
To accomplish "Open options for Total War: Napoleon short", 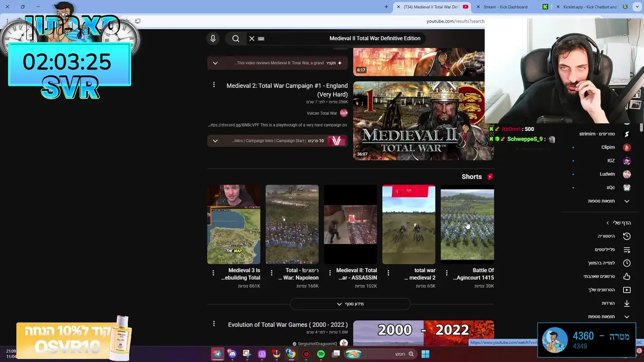I will (271, 273).
